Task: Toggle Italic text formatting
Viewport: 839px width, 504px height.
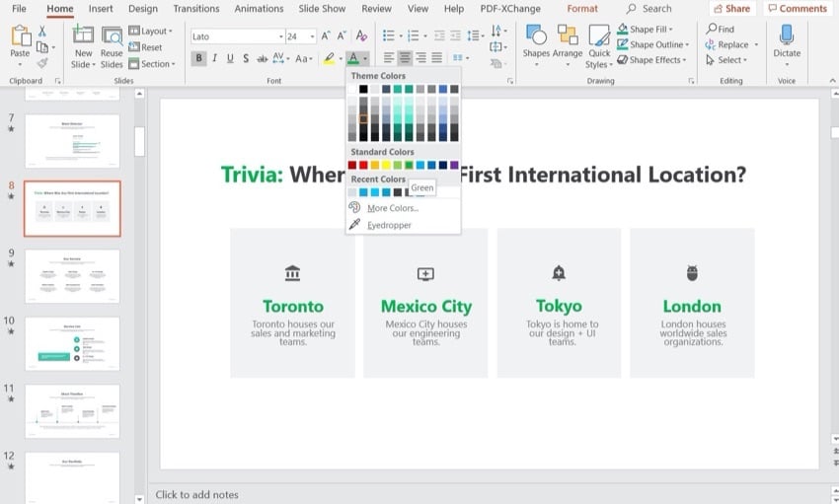Action: point(215,58)
